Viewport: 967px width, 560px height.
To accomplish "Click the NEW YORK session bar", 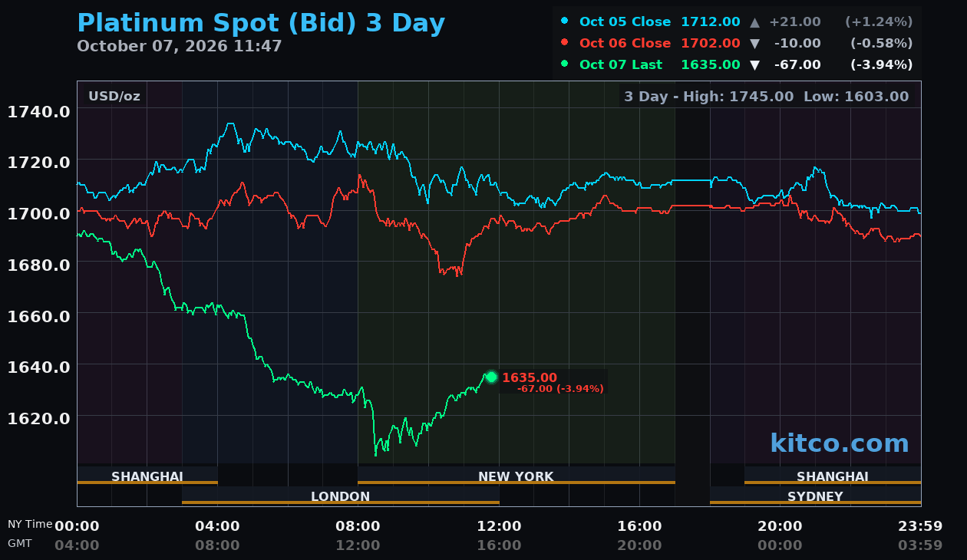I will (516, 476).
